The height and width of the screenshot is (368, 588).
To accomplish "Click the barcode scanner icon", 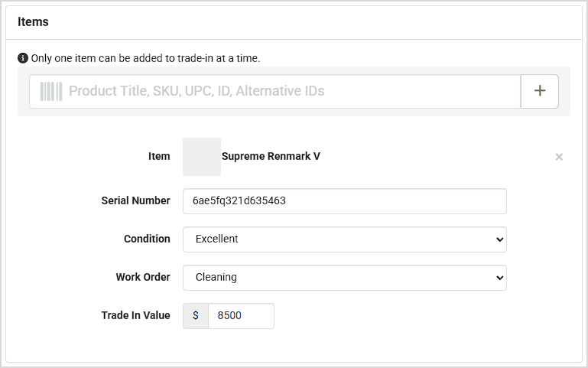I will tap(51, 91).
